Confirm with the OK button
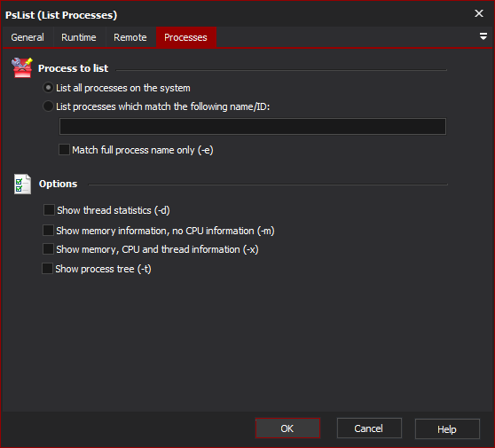This screenshot has height=448, width=495. (x=287, y=428)
